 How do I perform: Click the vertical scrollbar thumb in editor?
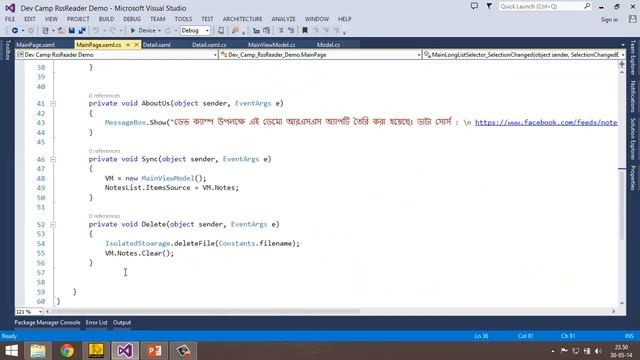pos(622,204)
